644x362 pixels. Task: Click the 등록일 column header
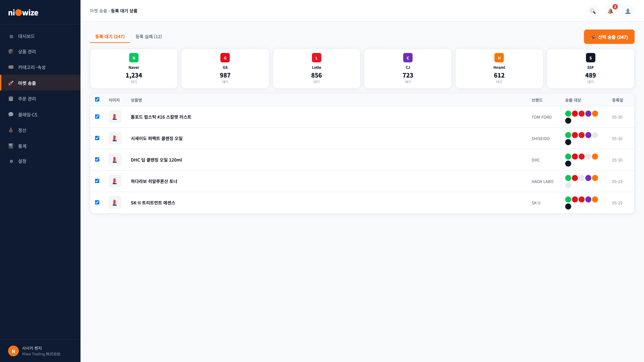click(617, 100)
